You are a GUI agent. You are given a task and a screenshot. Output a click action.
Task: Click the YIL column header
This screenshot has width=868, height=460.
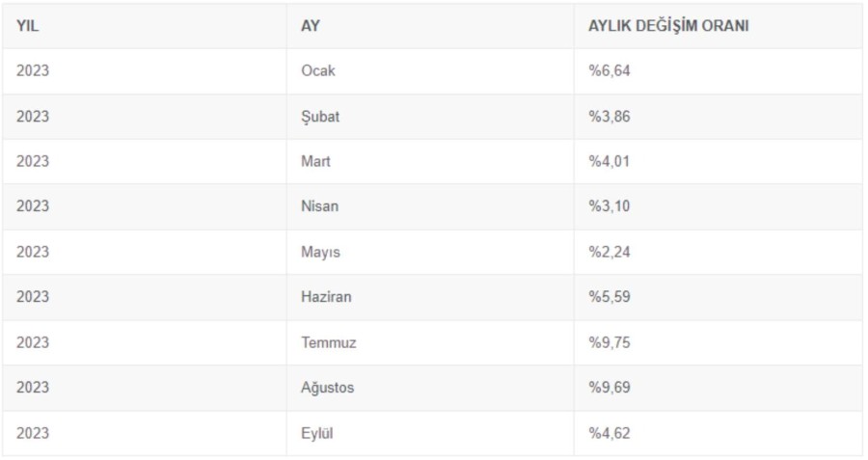(x=27, y=26)
